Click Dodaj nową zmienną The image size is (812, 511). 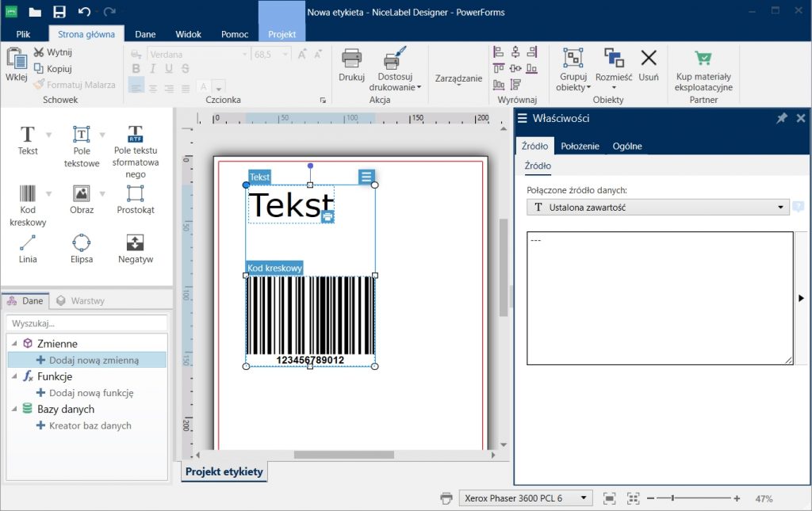point(87,360)
